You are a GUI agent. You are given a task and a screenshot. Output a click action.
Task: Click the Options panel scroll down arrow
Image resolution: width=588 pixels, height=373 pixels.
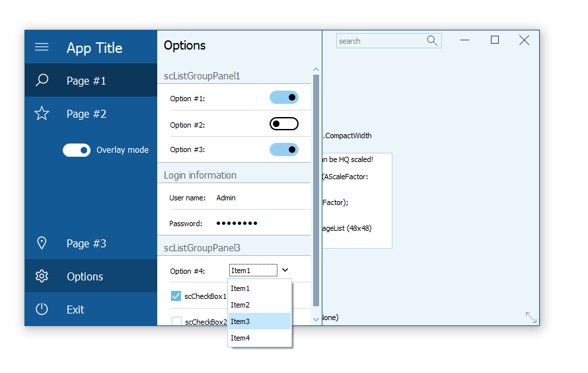[316, 319]
